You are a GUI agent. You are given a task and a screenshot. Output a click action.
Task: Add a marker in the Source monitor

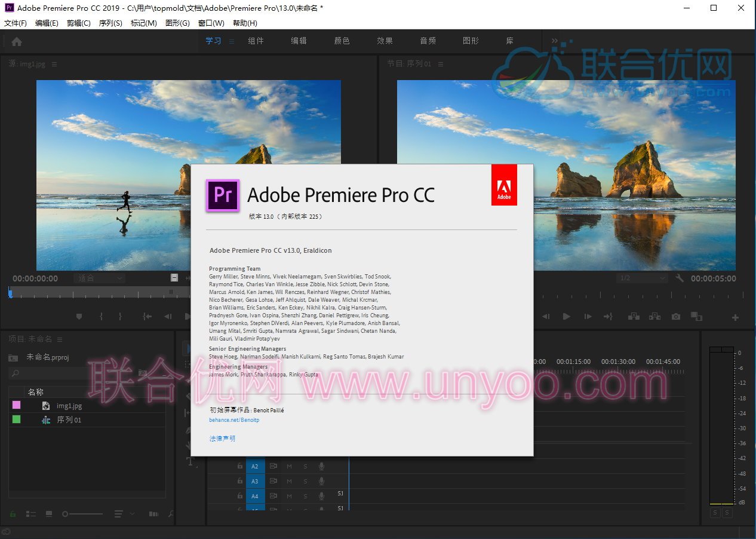click(x=79, y=317)
